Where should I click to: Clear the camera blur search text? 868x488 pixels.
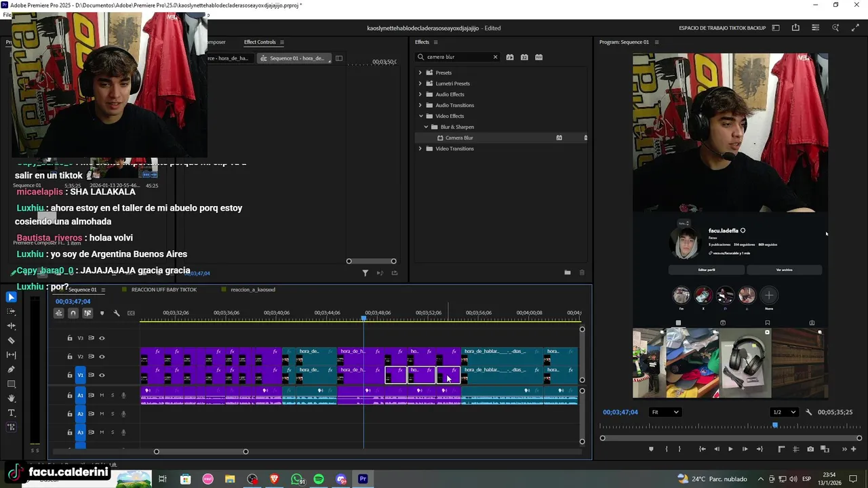click(x=495, y=57)
